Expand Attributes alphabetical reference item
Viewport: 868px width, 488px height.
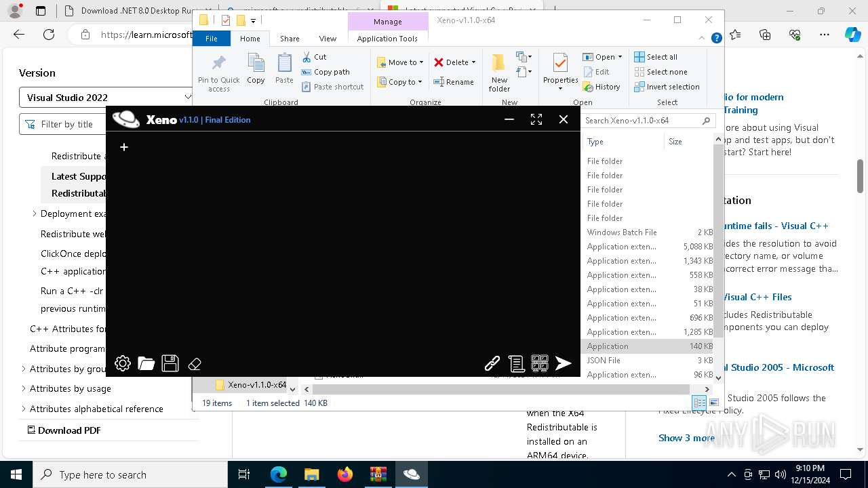24,409
